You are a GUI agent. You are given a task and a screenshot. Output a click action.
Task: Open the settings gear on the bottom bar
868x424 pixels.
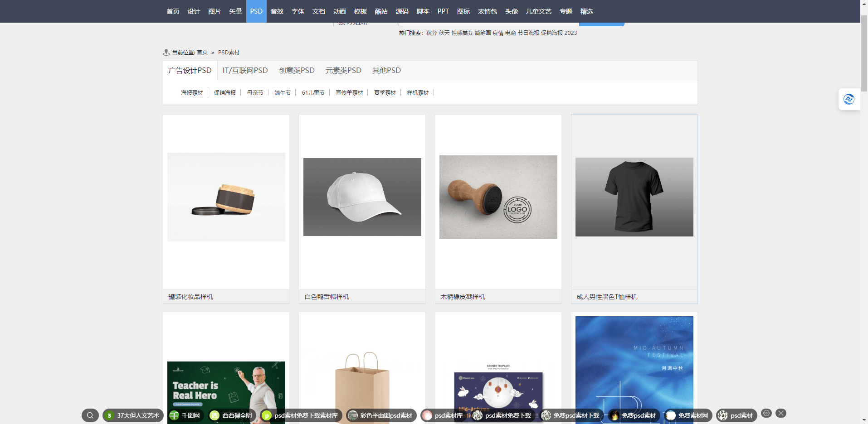tap(766, 413)
